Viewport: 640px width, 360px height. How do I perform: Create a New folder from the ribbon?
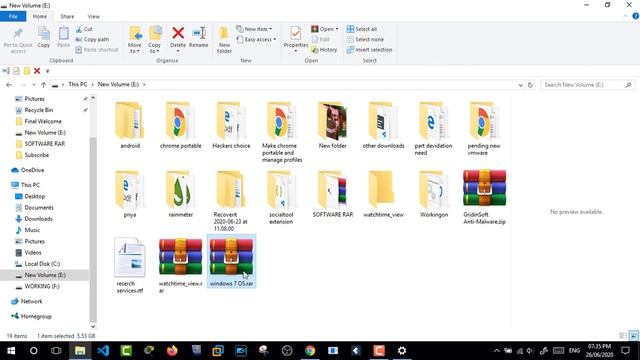coord(224,40)
